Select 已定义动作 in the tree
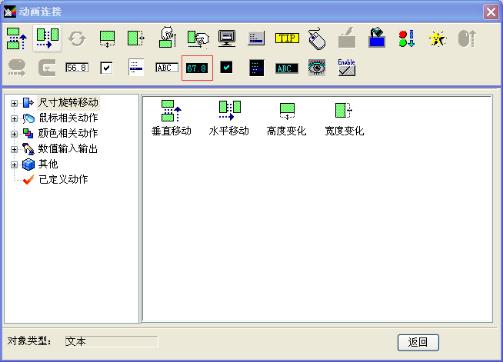The image size is (503, 362). pyautogui.click(x=63, y=180)
